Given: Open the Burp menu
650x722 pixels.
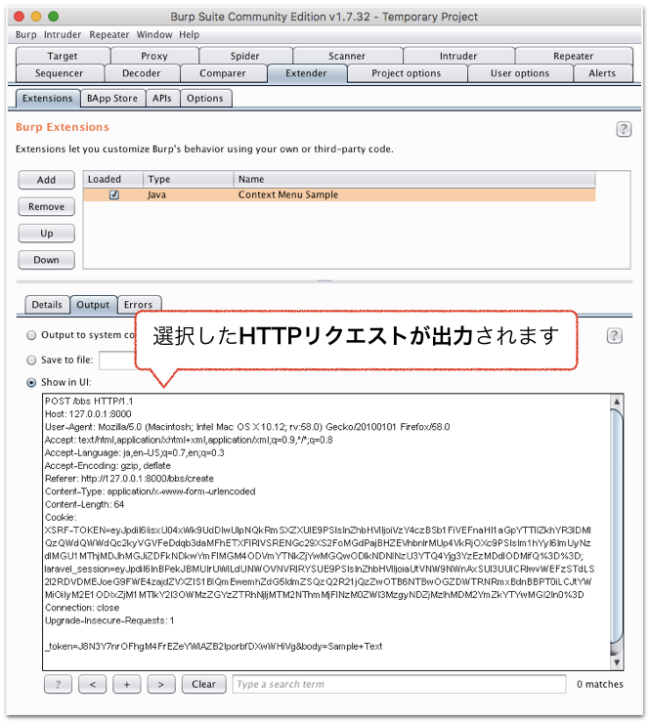Looking at the screenshot, I should (x=26, y=35).
